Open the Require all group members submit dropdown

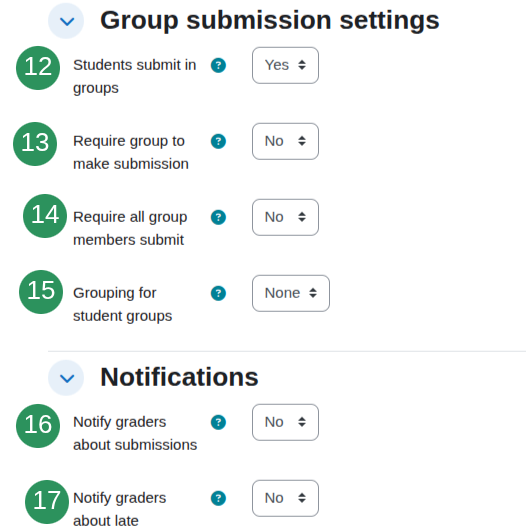pos(285,217)
